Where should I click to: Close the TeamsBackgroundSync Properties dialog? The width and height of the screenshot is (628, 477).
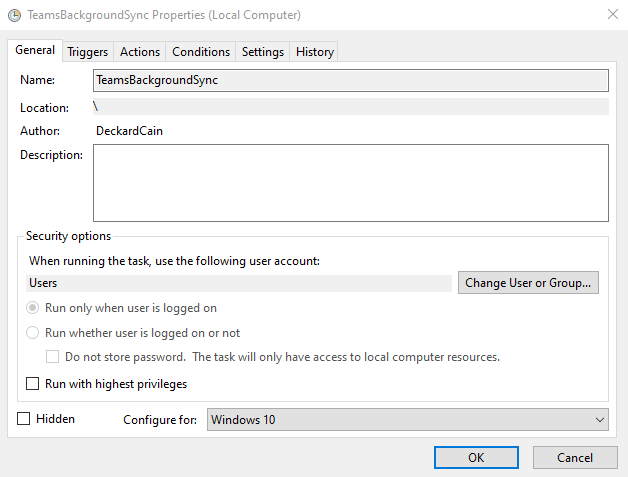(611, 15)
